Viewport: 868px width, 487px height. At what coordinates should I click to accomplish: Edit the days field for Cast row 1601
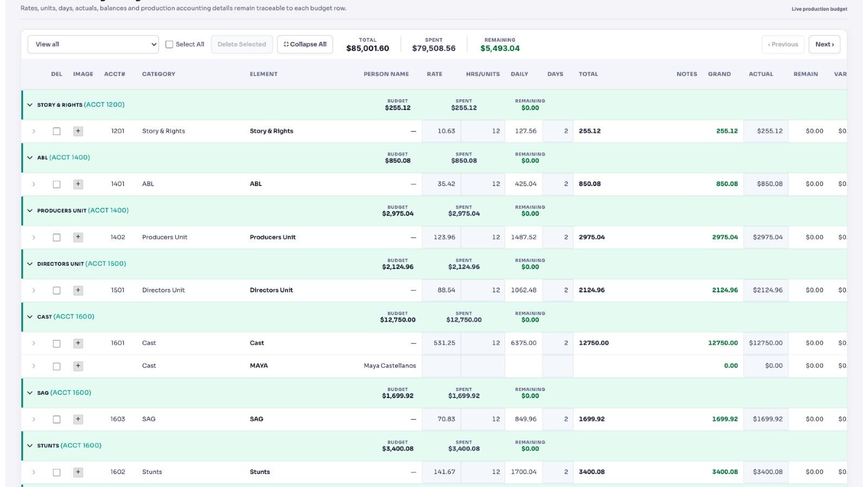(x=558, y=343)
